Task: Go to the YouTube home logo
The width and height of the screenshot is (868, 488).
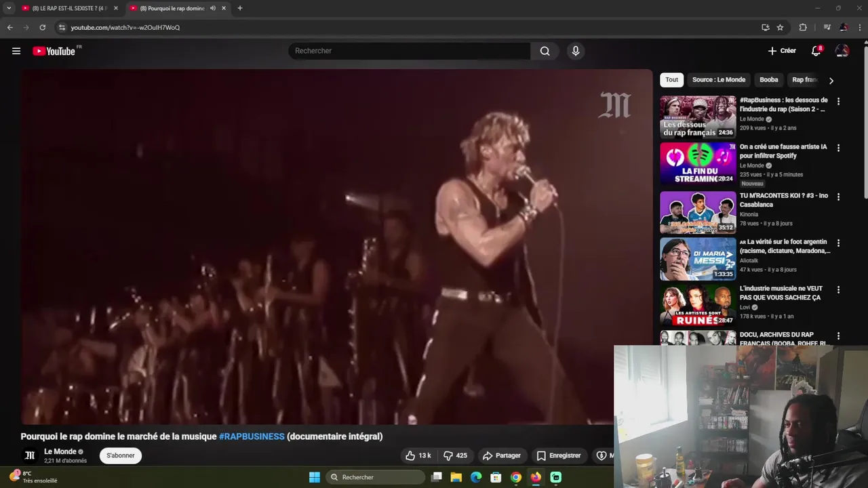Action: point(54,51)
